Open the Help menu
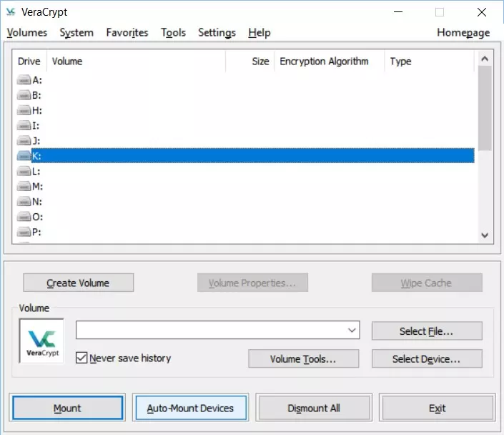The height and width of the screenshot is (435, 504). point(260,32)
